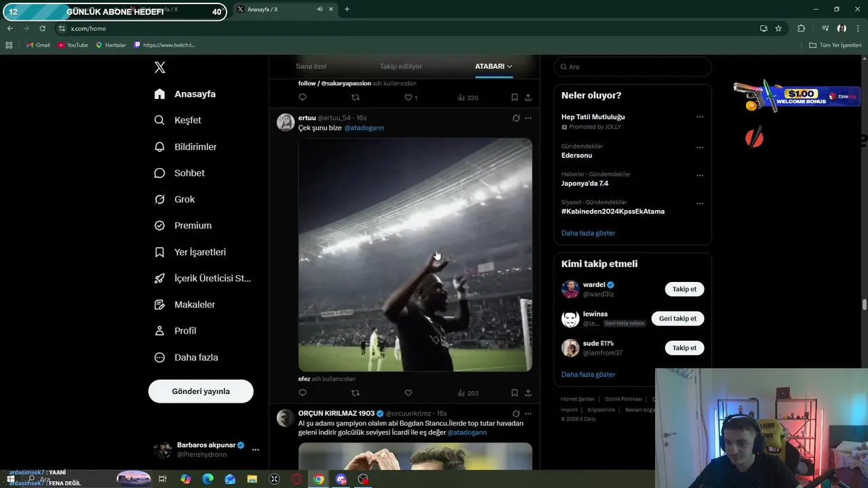
Task: Open Chrome extensions puzzle icon
Action: tap(802, 28)
